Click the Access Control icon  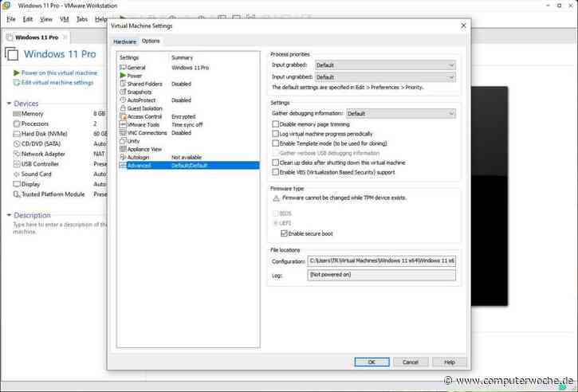(123, 116)
